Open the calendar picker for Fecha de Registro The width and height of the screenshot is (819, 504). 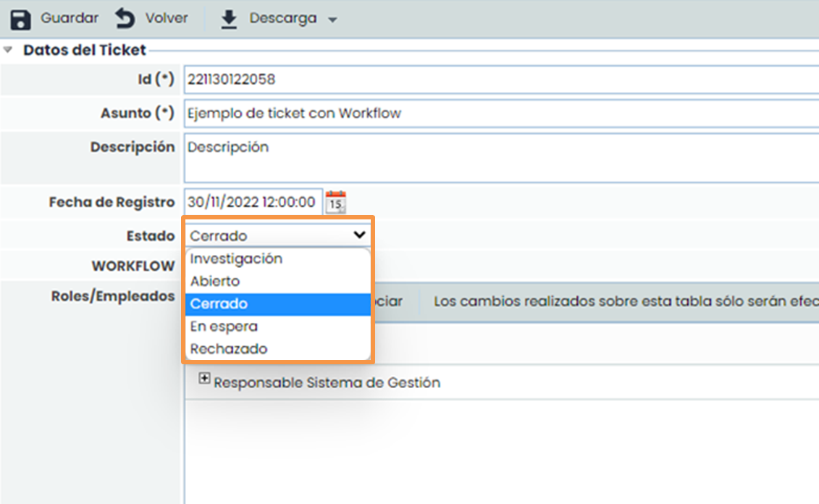[335, 201]
